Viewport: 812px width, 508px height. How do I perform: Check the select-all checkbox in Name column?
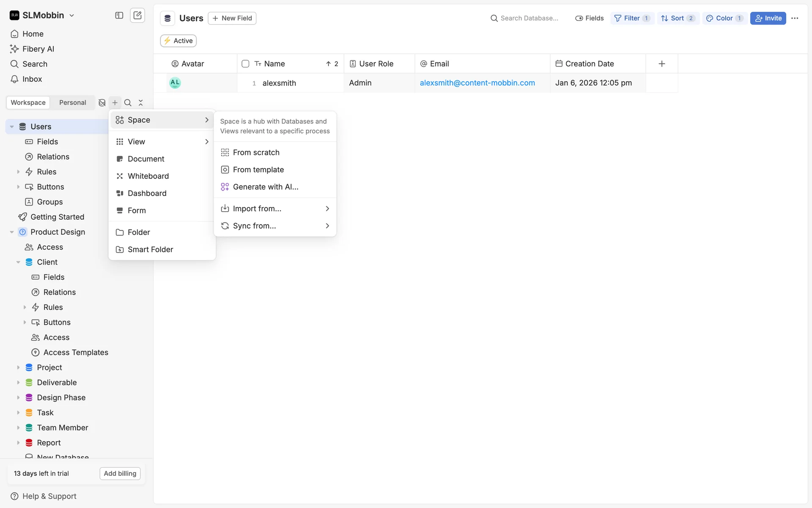point(245,63)
